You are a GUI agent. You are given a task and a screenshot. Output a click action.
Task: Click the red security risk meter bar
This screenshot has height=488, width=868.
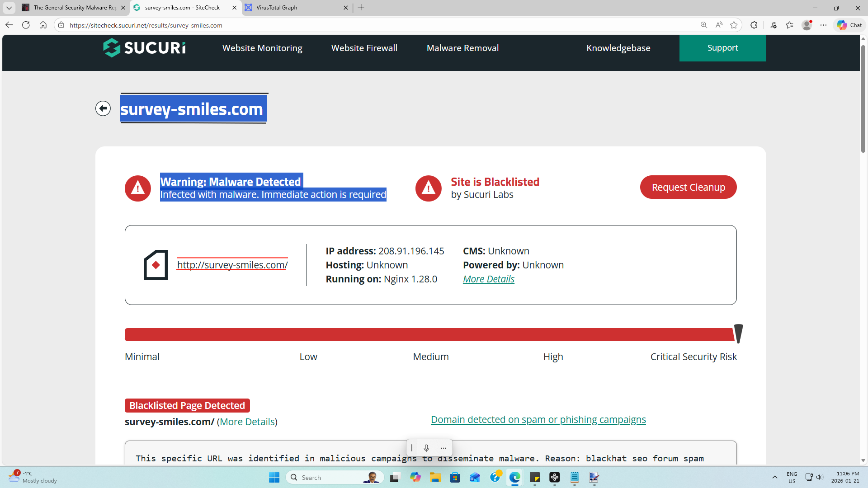[x=429, y=335]
